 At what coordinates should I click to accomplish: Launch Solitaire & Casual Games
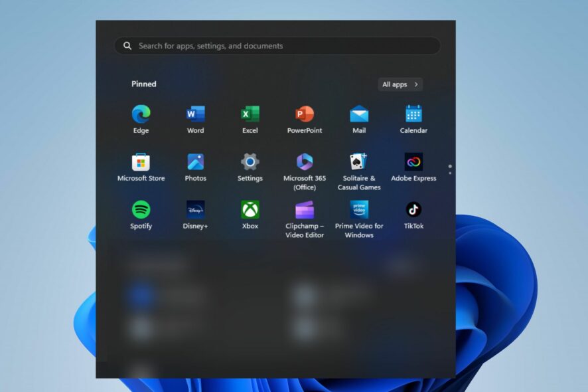(x=359, y=171)
